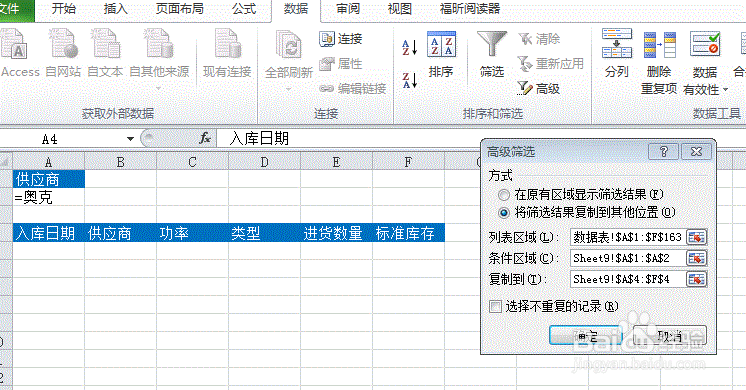Click the 列表区域 range field
This screenshot has width=746, height=390.
[x=628, y=237]
